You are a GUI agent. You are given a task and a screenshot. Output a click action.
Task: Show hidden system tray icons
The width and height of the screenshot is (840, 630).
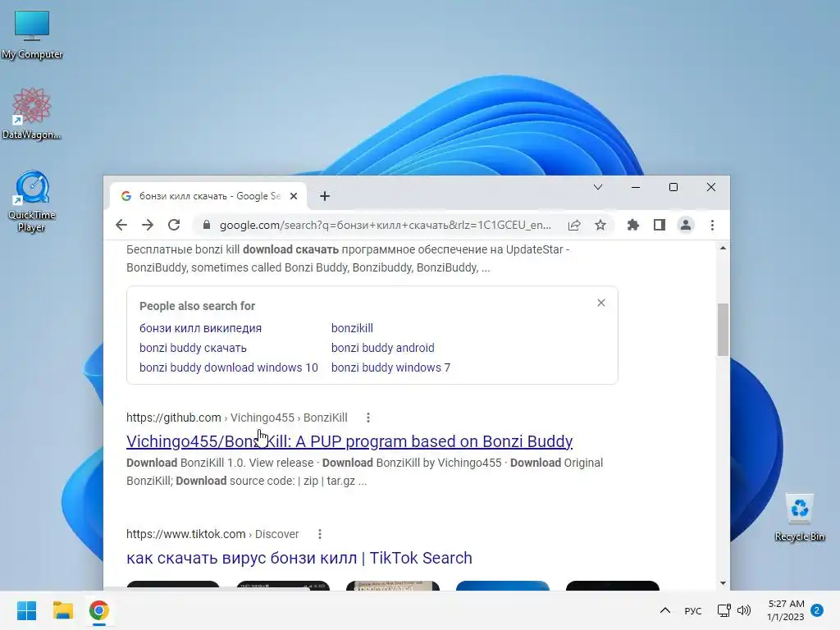pos(664,610)
